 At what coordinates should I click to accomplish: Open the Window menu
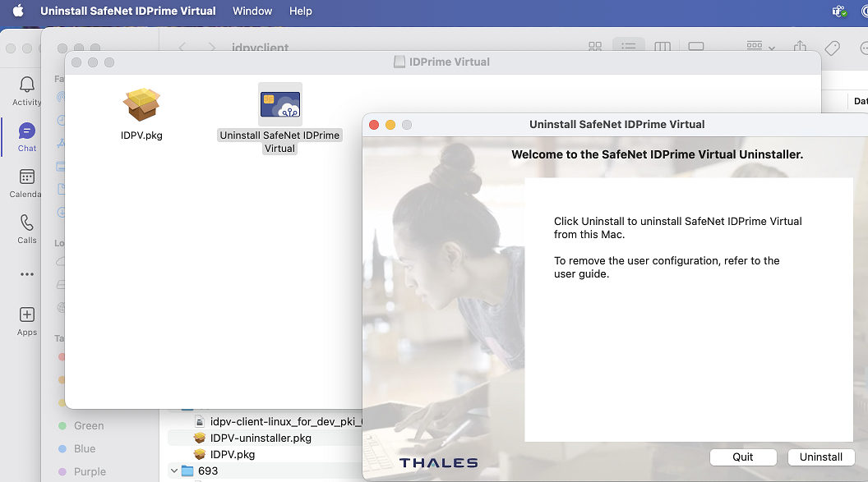[252, 11]
